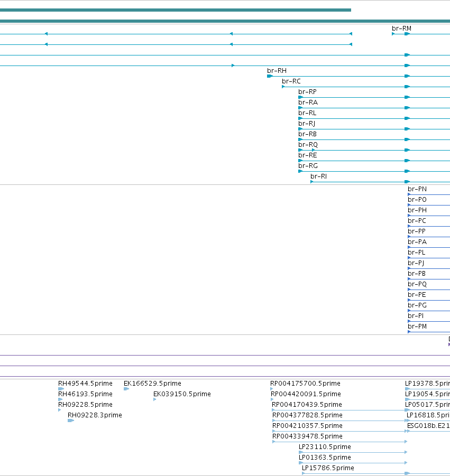The height and width of the screenshot is (476, 450).
Task: Click the br-PH protein label
Action: click(x=417, y=210)
